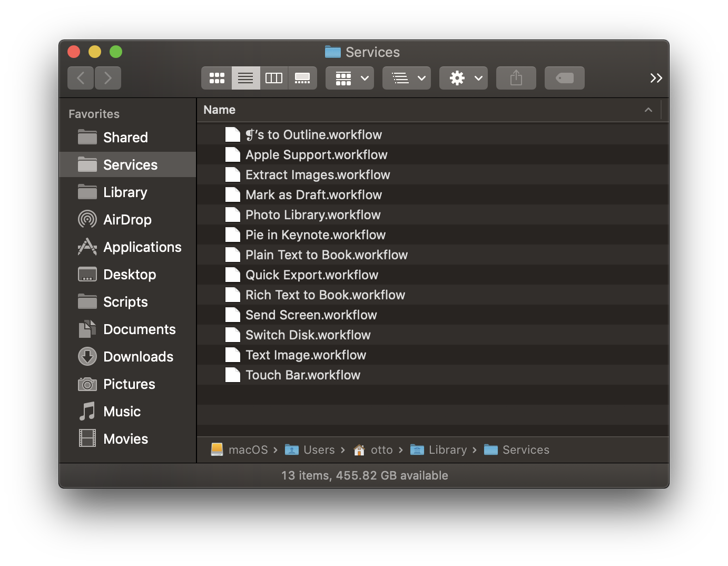This screenshot has width=728, height=566.
Task: Click the forward navigation arrow
Action: [107, 77]
